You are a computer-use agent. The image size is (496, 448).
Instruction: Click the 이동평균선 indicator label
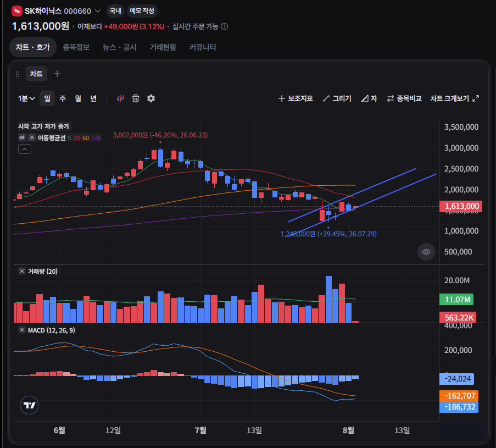(52, 138)
